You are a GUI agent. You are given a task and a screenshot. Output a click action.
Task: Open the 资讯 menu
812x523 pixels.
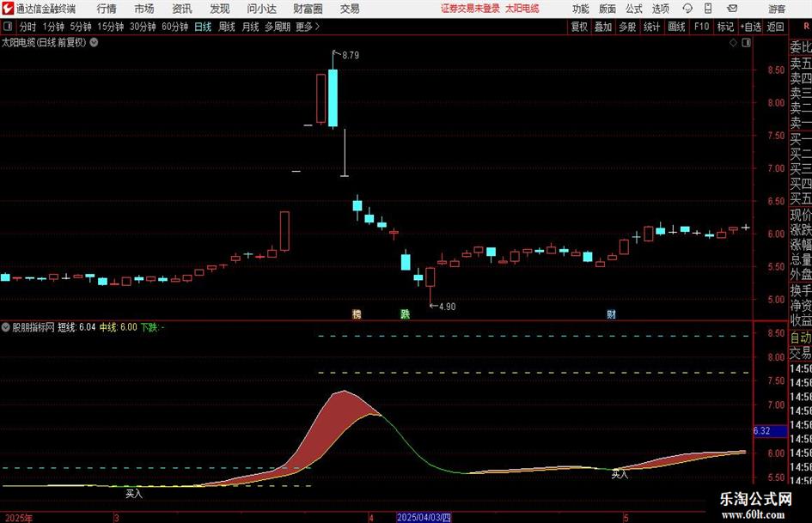point(182,9)
